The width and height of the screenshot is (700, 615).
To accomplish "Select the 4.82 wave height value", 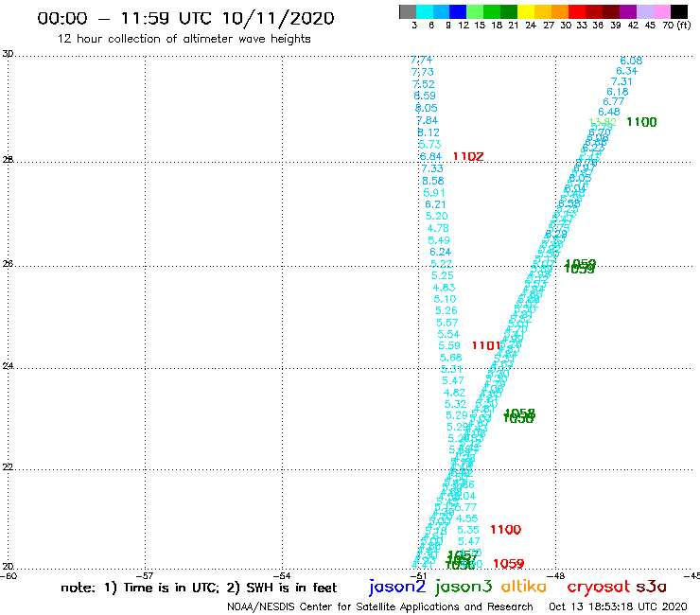I will point(454,393).
